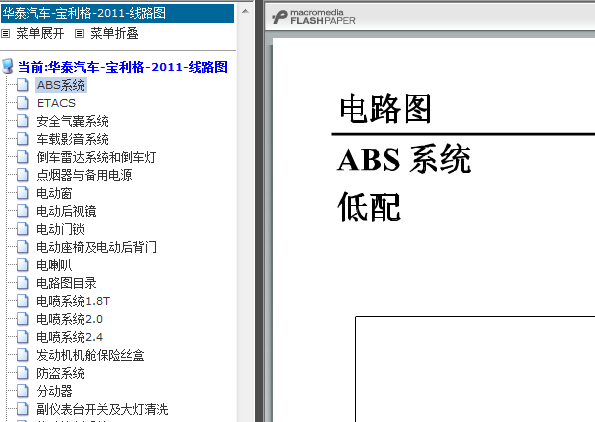
Task: Select 安全气囊系统 in the tree
Action: tap(72, 121)
